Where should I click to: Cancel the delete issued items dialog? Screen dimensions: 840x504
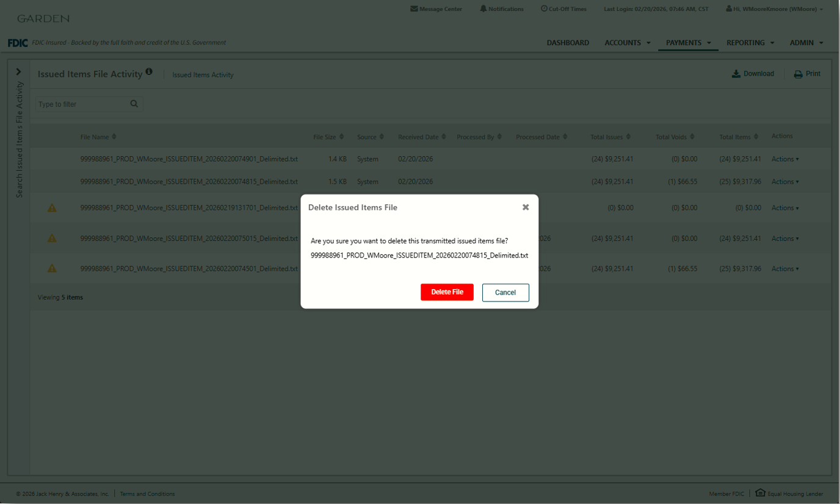pyautogui.click(x=505, y=292)
